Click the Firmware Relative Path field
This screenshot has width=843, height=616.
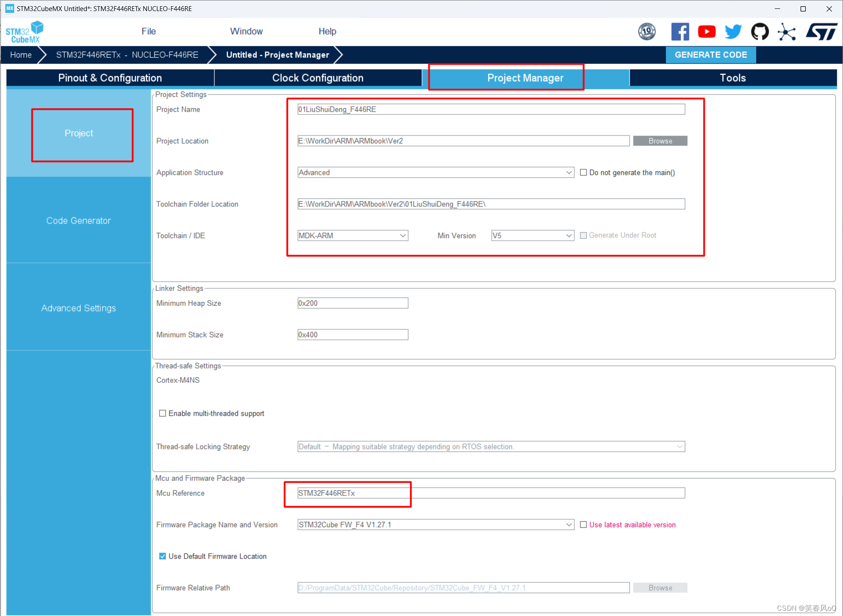(x=463, y=588)
